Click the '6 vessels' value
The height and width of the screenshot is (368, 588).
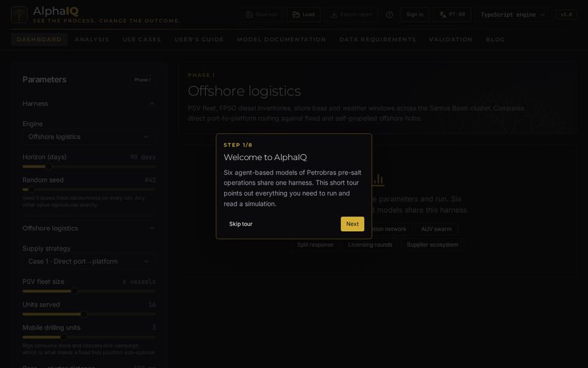tap(139, 282)
